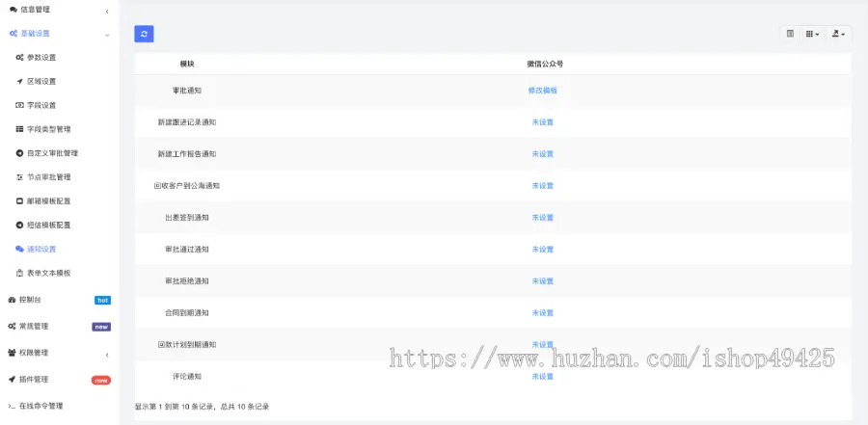Open the export dropdown
The width and height of the screenshot is (868, 425).
pos(837,34)
